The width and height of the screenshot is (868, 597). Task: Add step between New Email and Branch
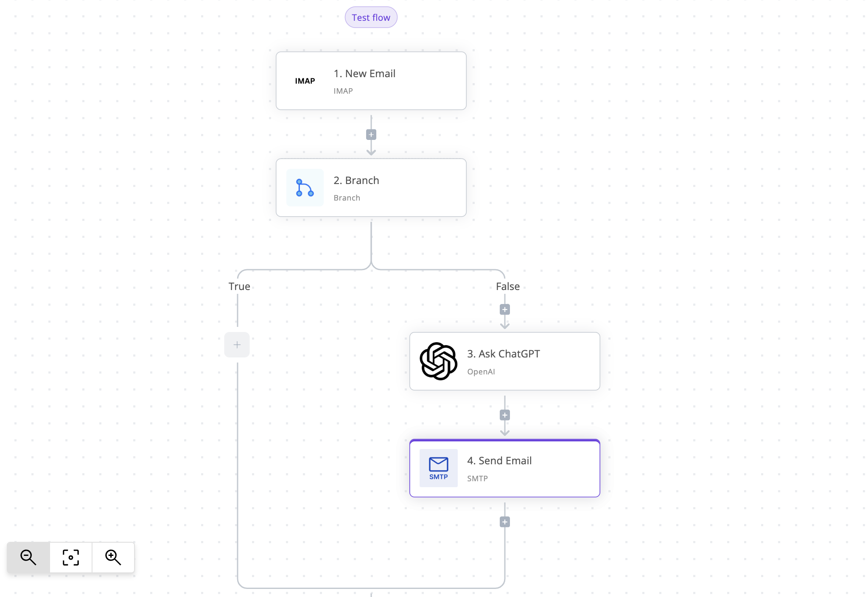point(371,135)
